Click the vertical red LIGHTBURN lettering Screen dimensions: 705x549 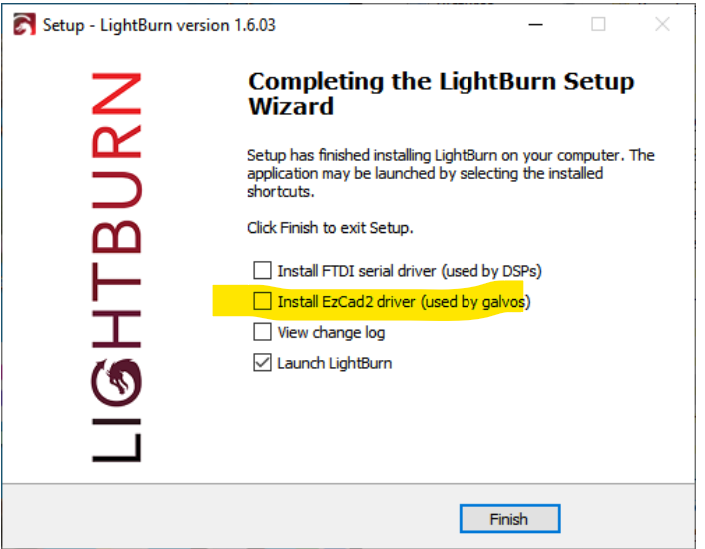[x=117, y=267]
